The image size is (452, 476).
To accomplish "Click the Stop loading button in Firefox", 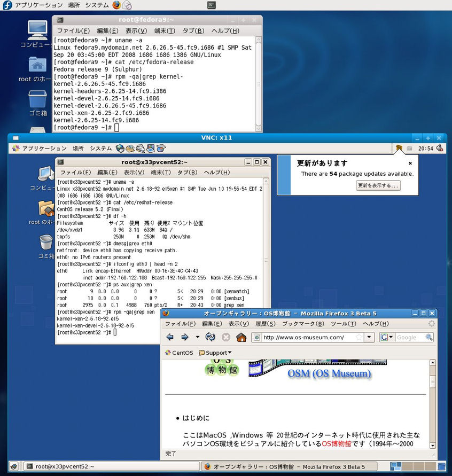I will 226,337.
